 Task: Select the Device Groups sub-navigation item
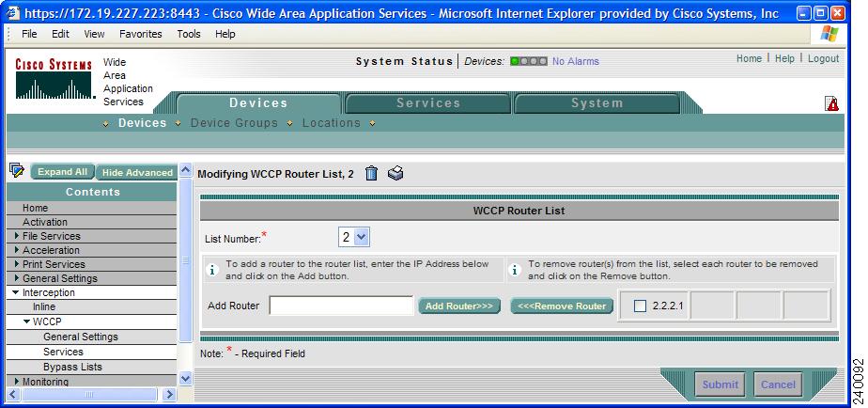[234, 123]
